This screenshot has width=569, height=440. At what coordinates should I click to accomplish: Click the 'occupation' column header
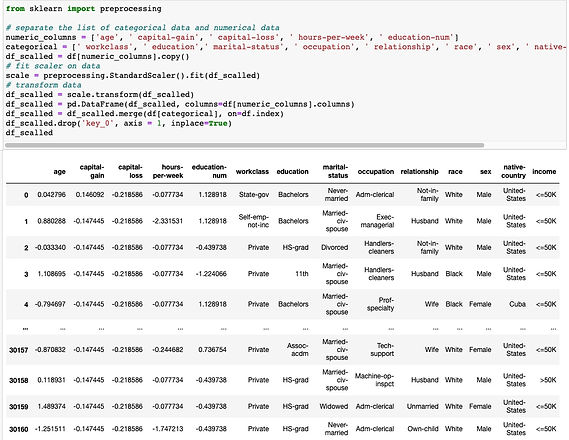click(376, 172)
